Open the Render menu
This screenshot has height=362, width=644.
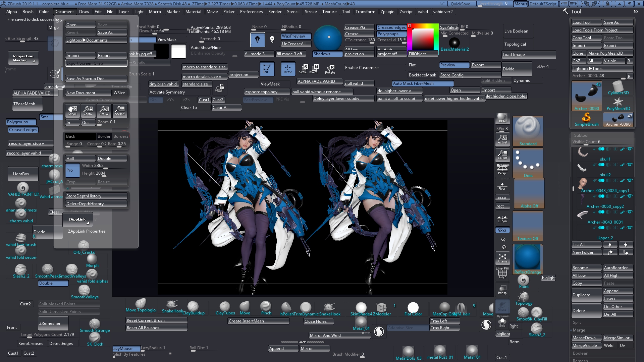coord(275,12)
